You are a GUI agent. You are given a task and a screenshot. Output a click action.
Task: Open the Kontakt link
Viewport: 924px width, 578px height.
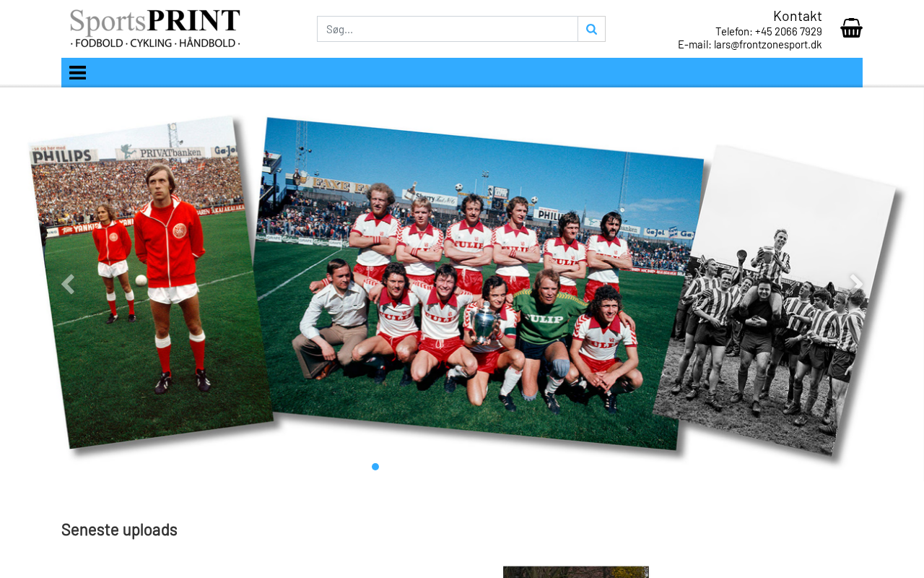point(798,16)
